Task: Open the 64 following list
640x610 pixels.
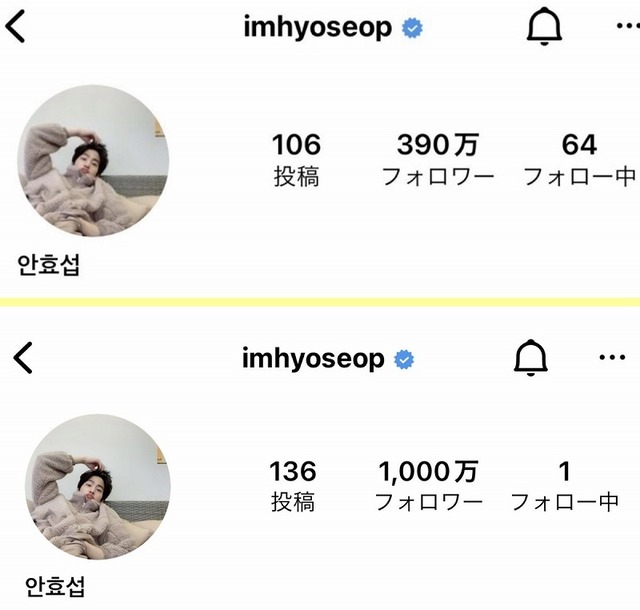Action: 580,159
